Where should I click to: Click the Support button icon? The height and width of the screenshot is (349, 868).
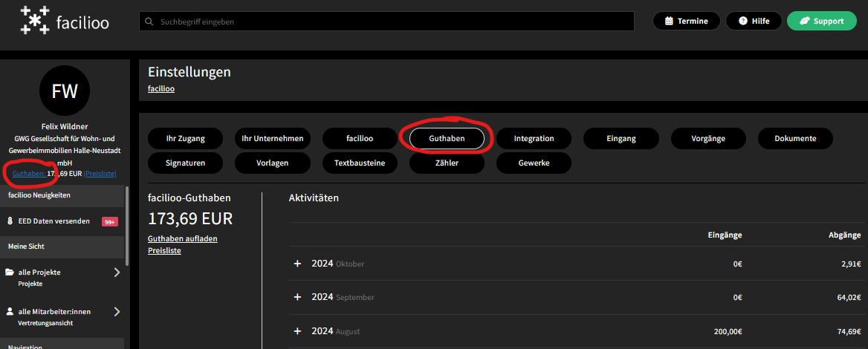803,21
